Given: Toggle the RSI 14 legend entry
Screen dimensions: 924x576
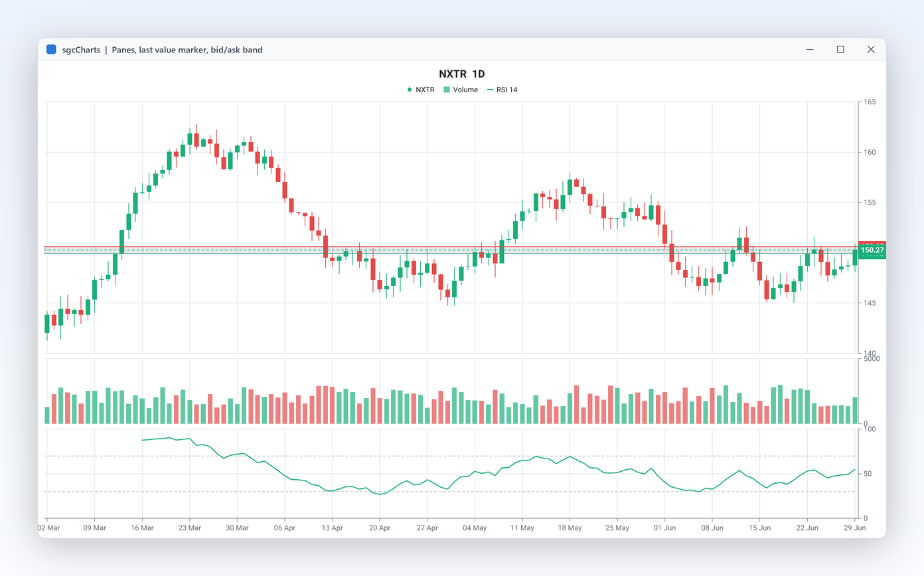Looking at the screenshot, I should (502, 90).
